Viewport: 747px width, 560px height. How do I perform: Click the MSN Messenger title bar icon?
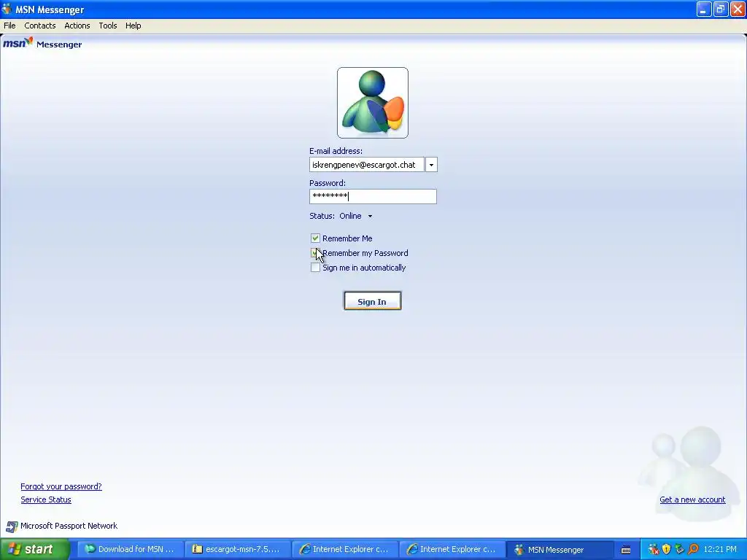7,9
